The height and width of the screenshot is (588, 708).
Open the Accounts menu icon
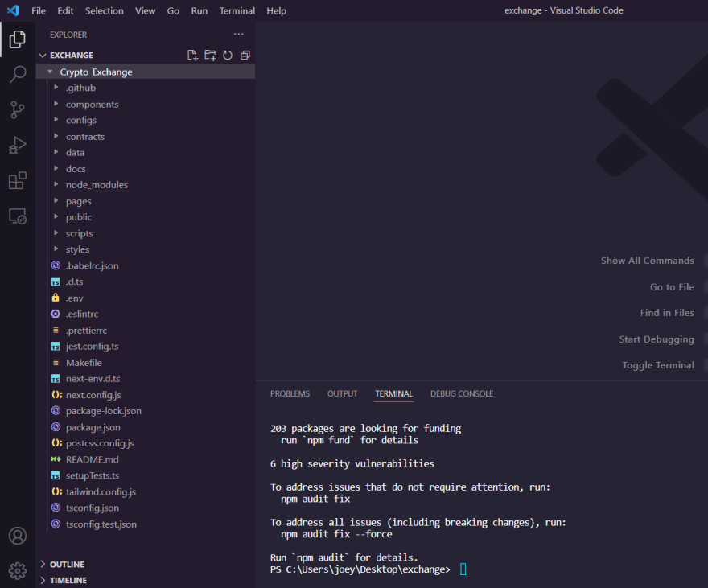17,536
